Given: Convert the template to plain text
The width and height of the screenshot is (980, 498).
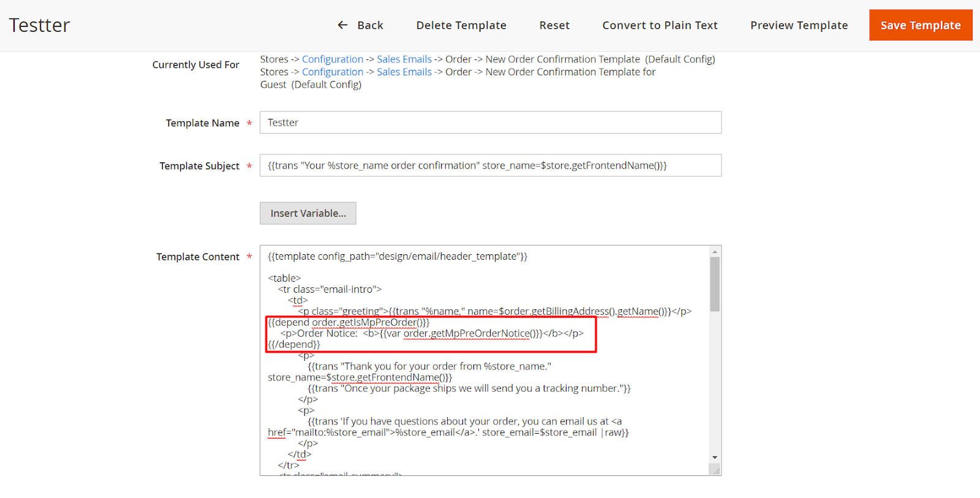Looking at the screenshot, I should pyautogui.click(x=660, y=25).
